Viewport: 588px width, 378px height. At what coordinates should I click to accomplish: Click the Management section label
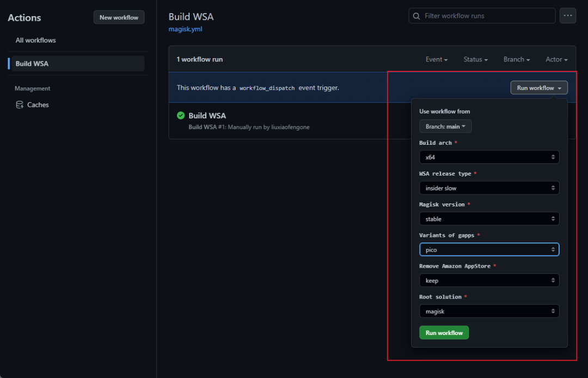point(32,89)
